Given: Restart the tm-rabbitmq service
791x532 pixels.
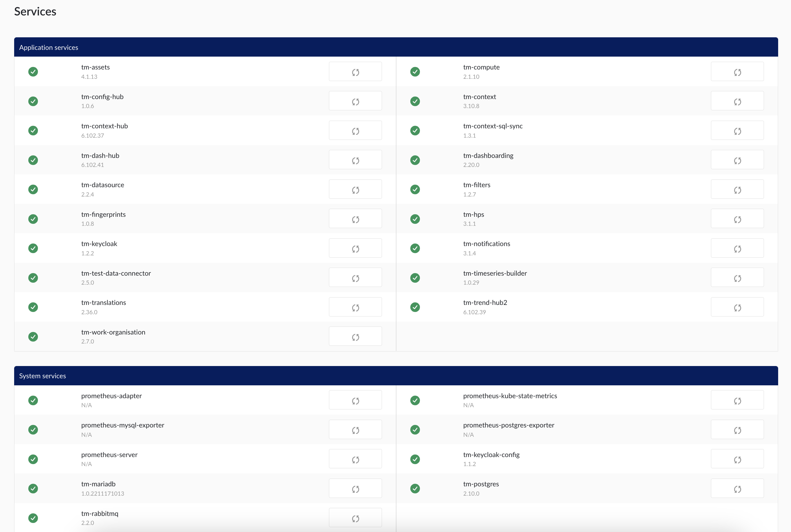Looking at the screenshot, I should [355, 518].
